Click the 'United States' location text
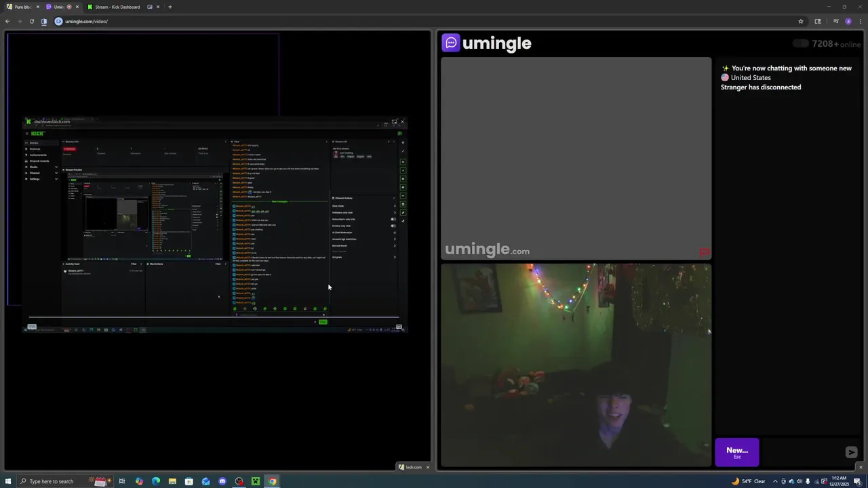This screenshot has height=488, width=868. (x=751, y=77)
